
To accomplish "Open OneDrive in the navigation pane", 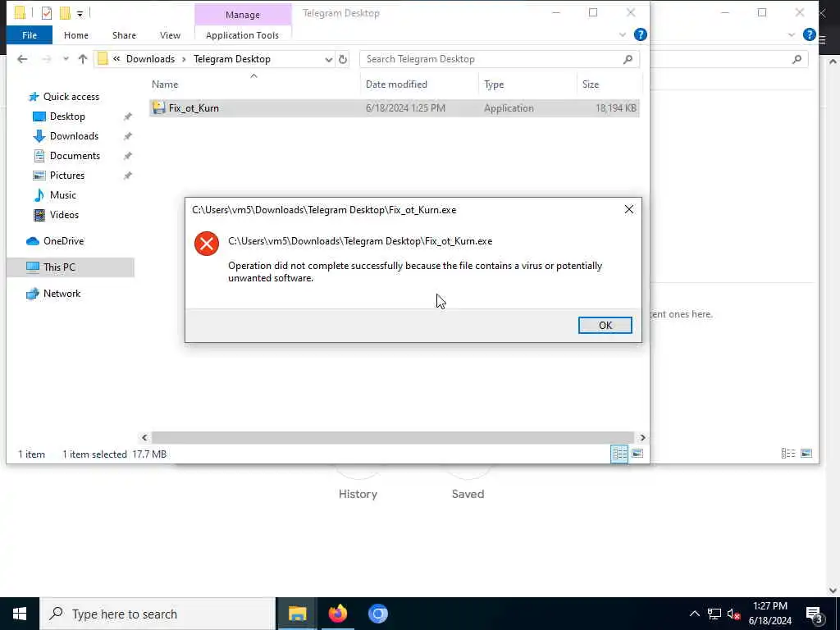I will (63, 241).
